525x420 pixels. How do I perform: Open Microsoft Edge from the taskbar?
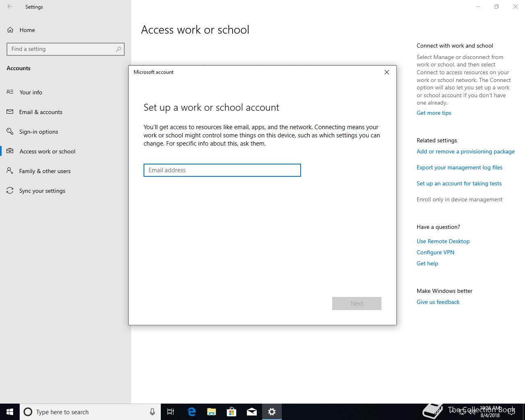pos(192,412)
